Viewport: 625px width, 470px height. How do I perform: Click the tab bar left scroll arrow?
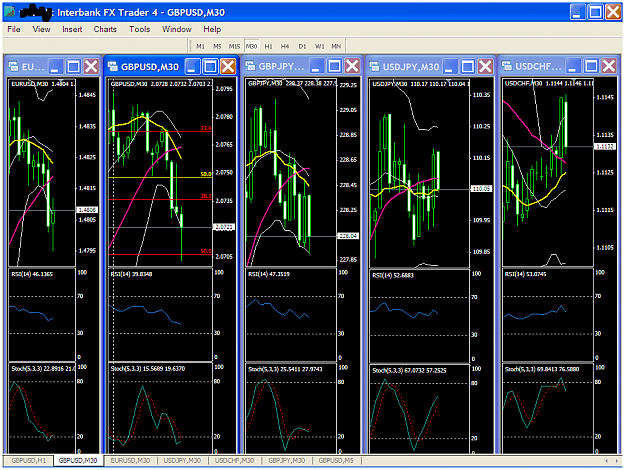point(607,461)
